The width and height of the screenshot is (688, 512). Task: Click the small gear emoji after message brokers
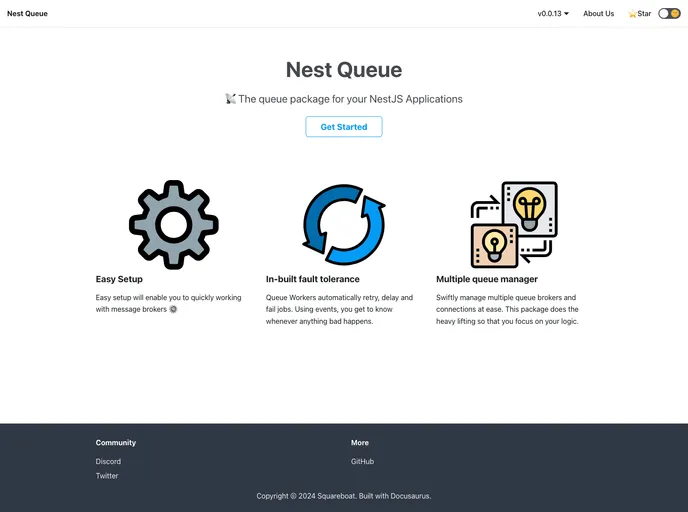[173, 309]
